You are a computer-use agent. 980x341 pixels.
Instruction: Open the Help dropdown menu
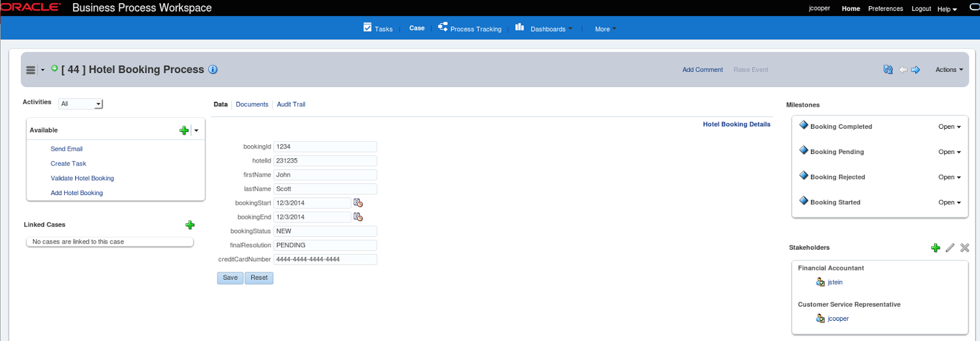947,9
